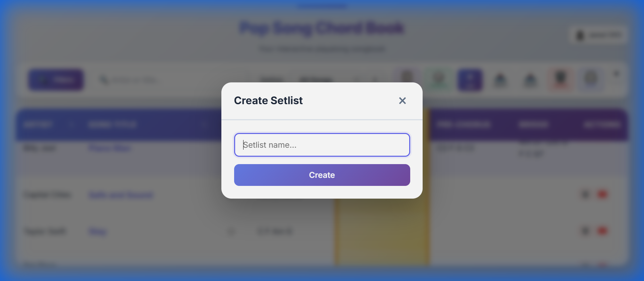Click the user account button top right
This screenshot has width=644, height=281.
(597, 35)
